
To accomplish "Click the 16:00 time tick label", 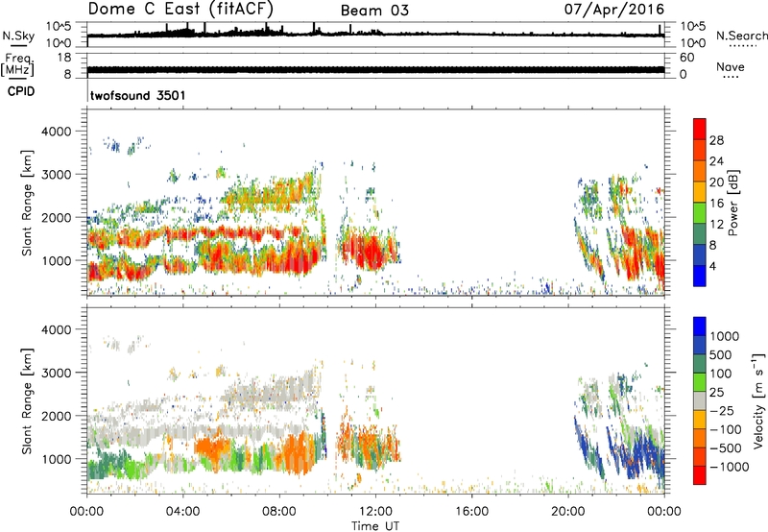I will [471, 512].
